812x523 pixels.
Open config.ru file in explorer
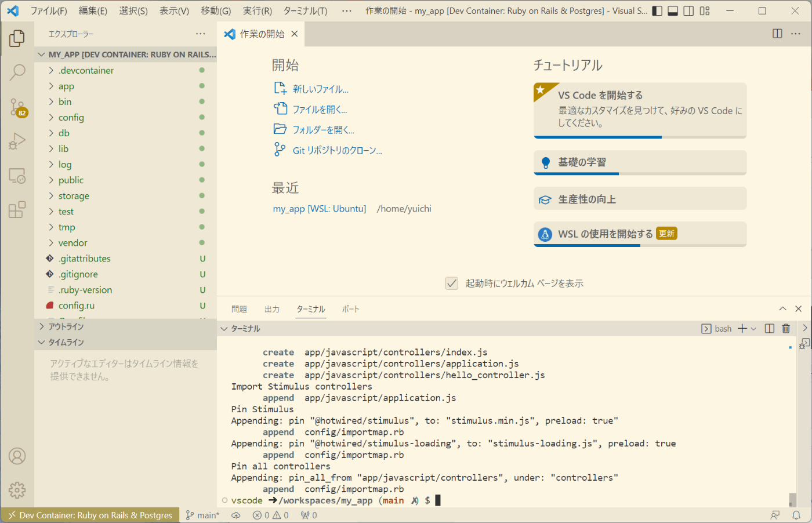(125, 305)
